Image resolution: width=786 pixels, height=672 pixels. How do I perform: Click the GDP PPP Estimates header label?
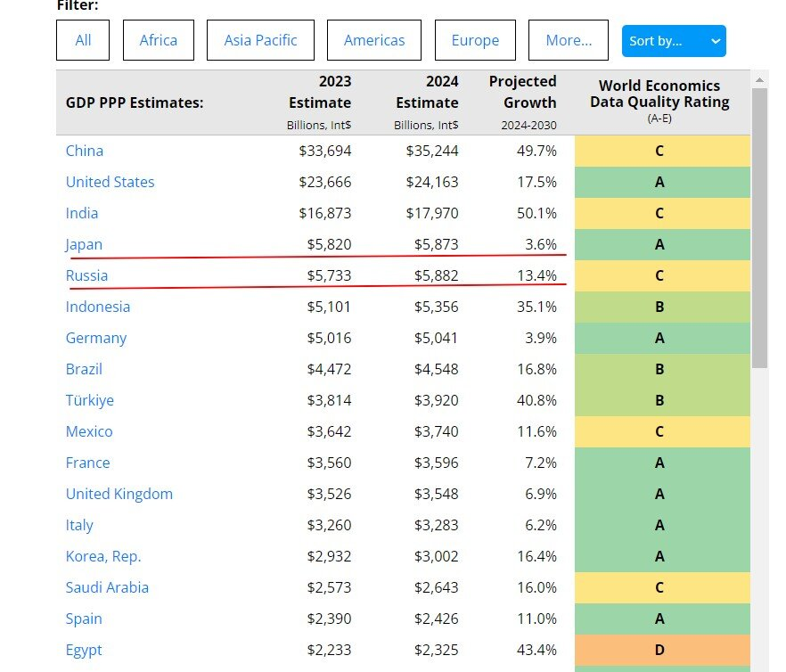click(x=135, y=102)
